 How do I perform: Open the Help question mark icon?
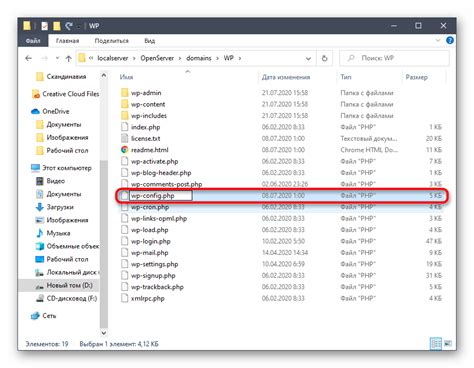[x=450, y=40]
